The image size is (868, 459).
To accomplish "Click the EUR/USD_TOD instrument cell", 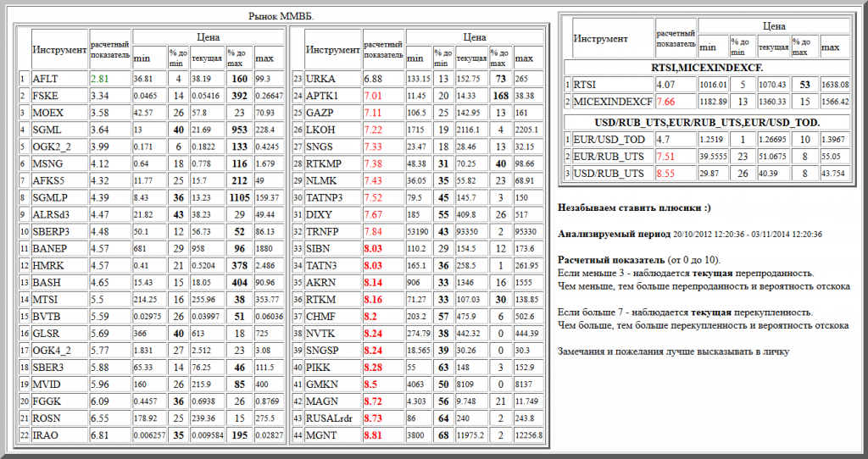I will pos(609,139).
